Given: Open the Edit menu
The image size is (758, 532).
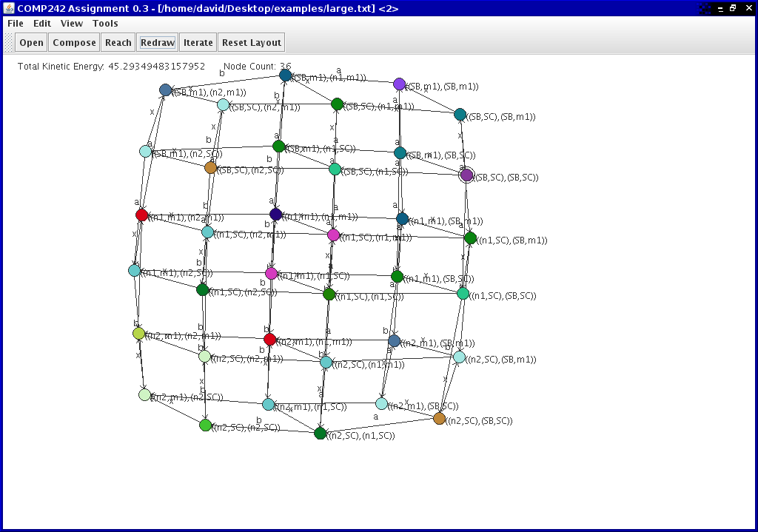Looking at the screenshot, I should pos(42,24).
